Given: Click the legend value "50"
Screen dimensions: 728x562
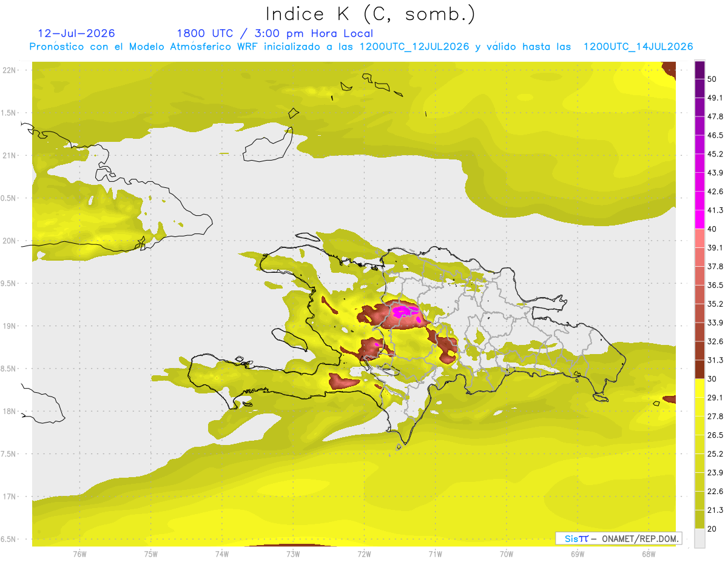Looking at the screenshot, I should point(712,79).
